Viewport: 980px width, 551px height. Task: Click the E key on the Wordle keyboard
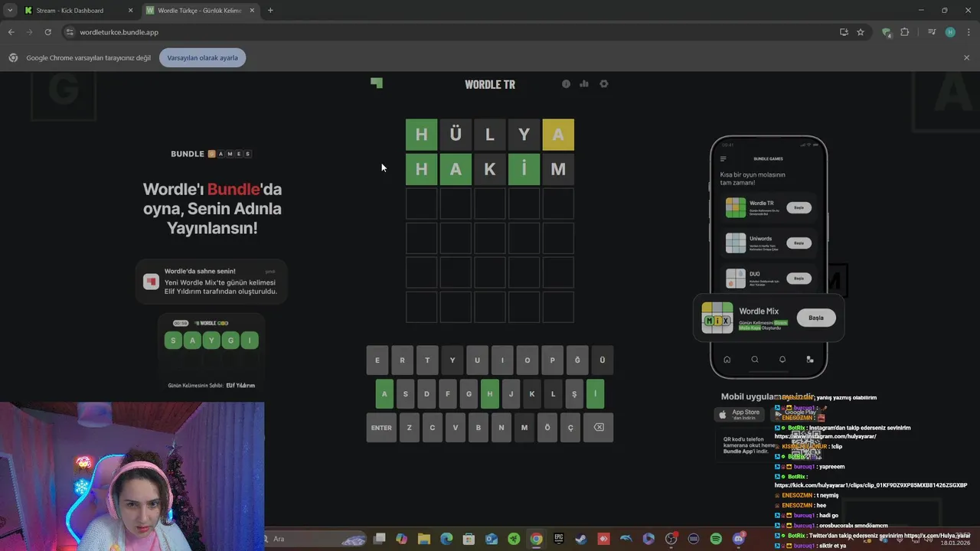(377, 360)
